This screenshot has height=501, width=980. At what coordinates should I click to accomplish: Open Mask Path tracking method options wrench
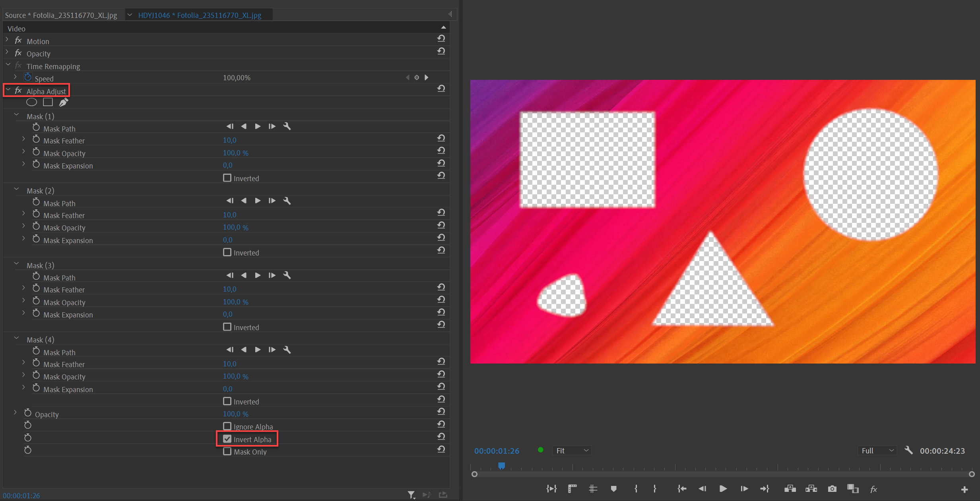287,126
